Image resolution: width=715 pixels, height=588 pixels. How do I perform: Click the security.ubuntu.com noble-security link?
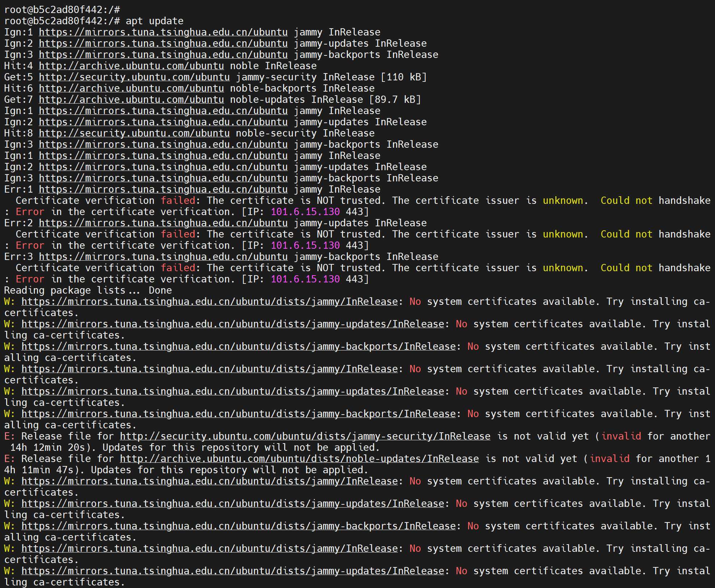[x=134, y=133]
